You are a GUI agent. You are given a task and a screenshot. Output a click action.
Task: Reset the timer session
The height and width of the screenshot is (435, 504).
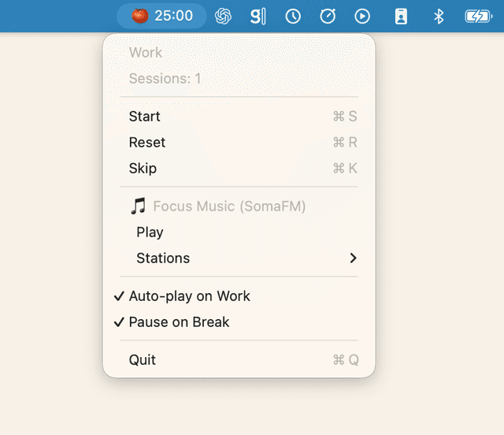coord(239,142)
